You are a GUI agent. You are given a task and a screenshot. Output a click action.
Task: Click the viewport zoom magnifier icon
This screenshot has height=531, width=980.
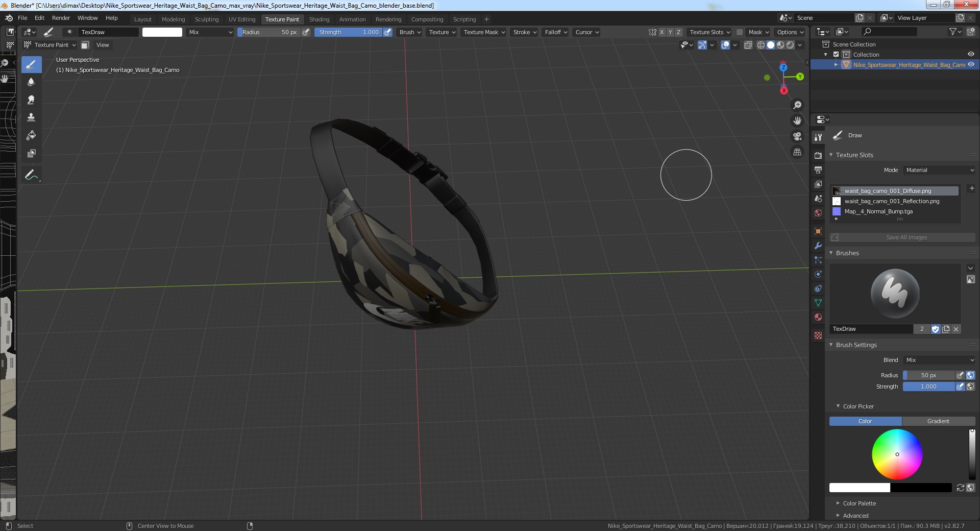point(797,105)
